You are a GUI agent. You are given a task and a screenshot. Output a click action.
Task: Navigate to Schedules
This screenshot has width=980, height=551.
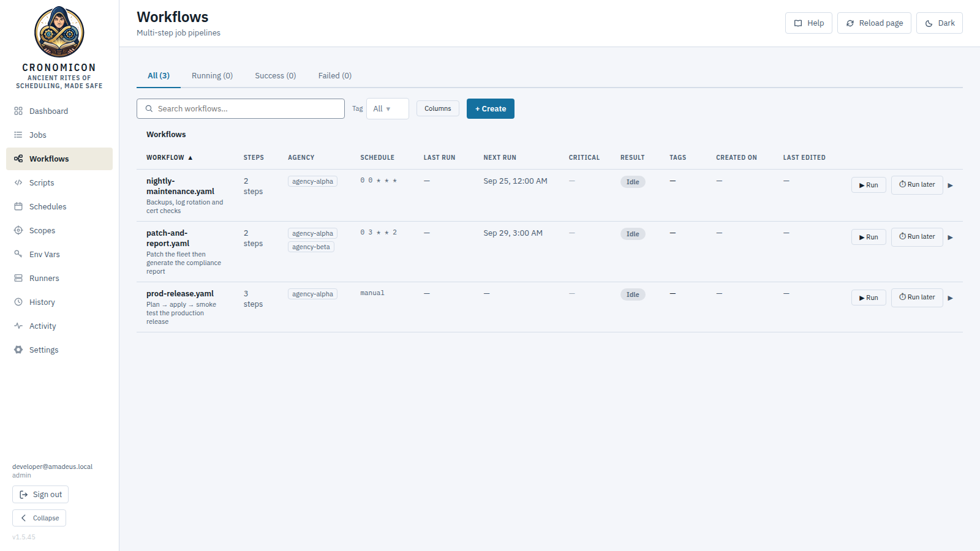click(59, 206)
